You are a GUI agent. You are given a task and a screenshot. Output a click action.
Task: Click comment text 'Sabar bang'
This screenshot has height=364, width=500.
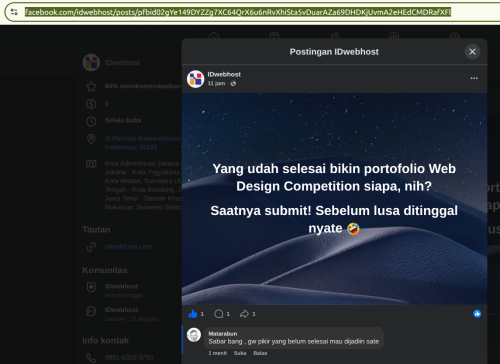coord(225,342)
